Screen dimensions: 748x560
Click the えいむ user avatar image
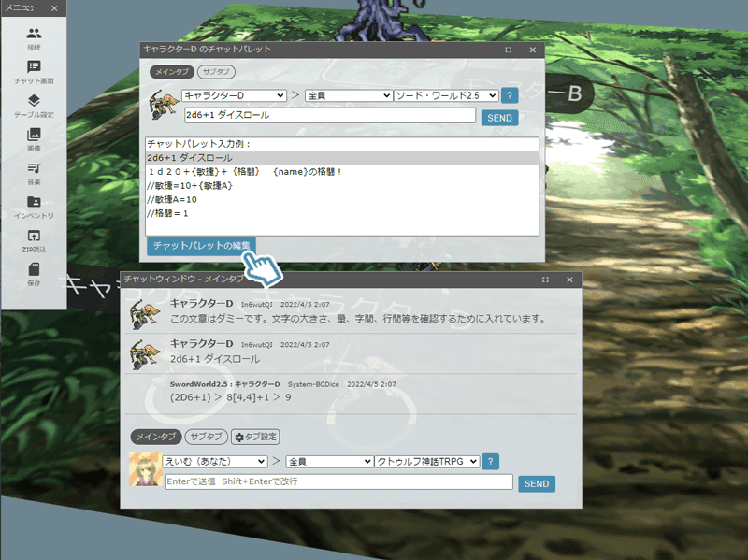(146, 469)
